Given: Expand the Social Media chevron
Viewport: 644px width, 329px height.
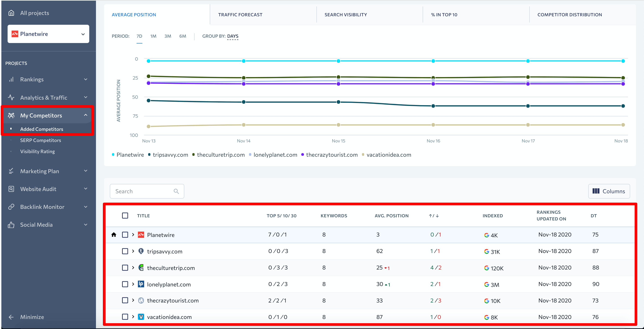Looking at the screenshot, I should coord(86,225).
